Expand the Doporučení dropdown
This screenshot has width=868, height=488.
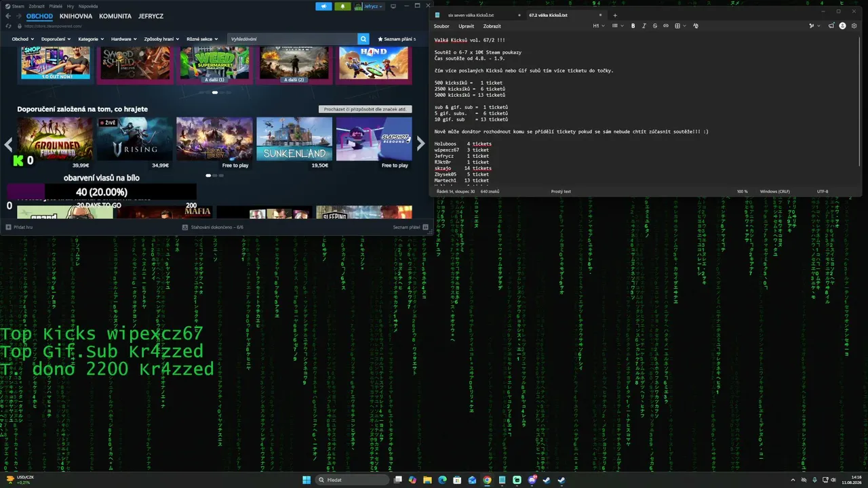56,39
